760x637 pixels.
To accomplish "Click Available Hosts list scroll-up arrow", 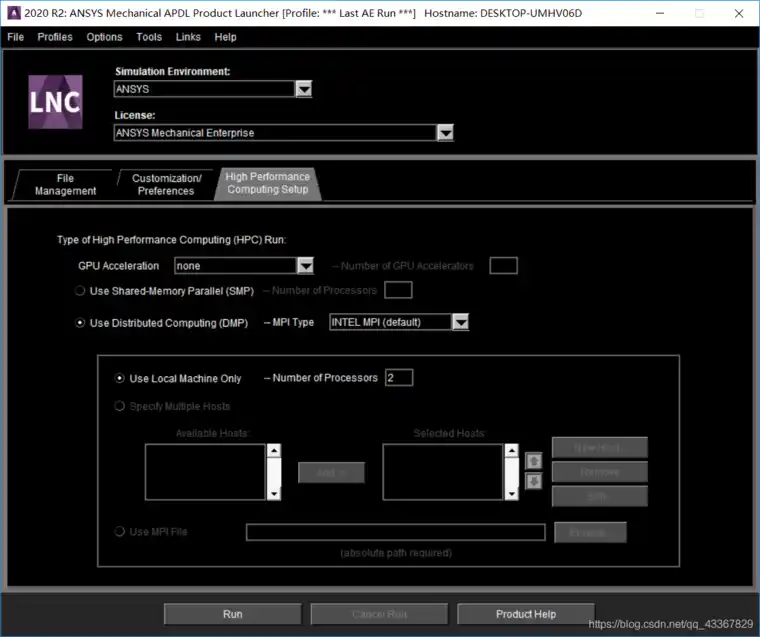I will pyautogui.click(x=274, y=450).
